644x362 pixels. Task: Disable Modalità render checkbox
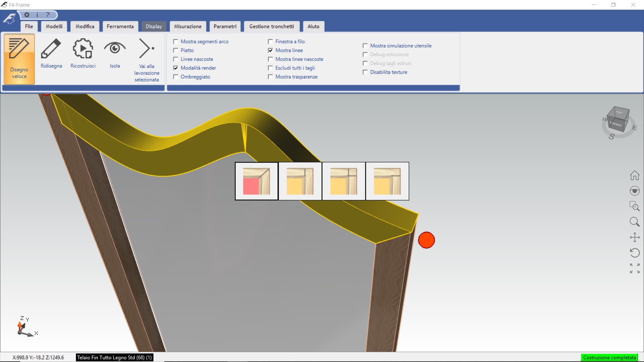point(176,68)
